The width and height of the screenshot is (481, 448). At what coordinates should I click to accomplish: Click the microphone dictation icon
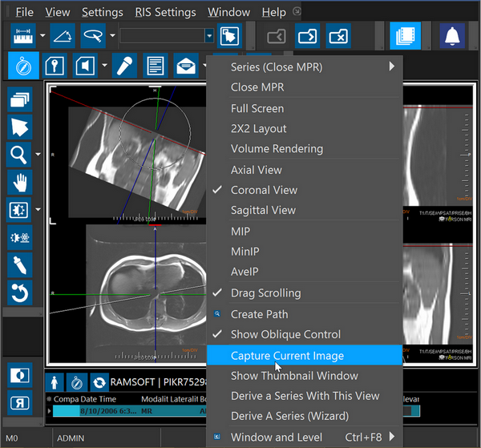point(124,65)
